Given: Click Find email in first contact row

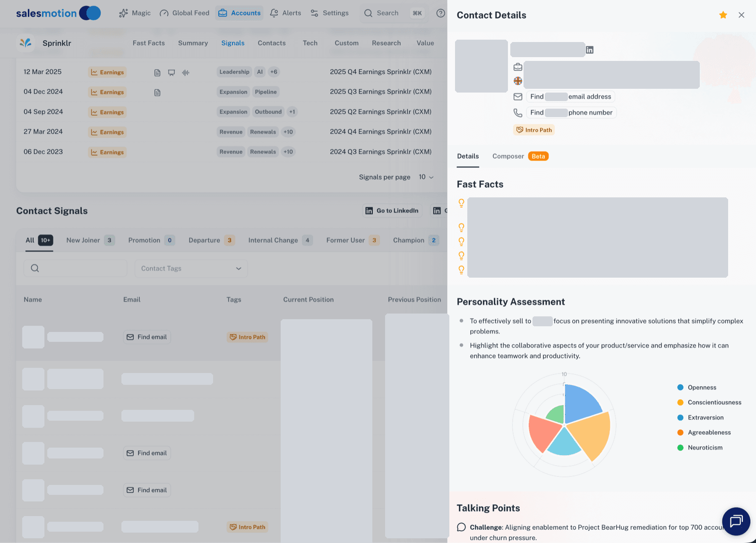Looking at the screenshot, I should click(147, 337).
